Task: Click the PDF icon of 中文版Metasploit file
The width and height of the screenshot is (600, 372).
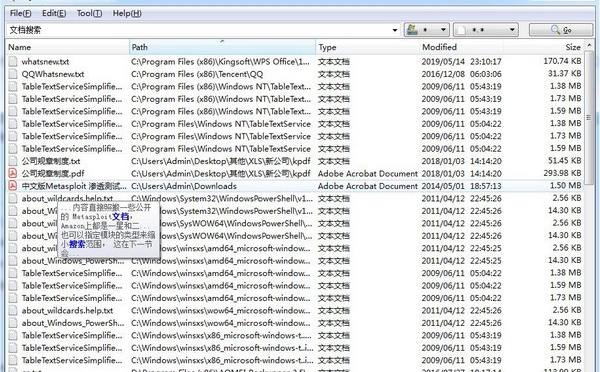Action: (13, 186)
